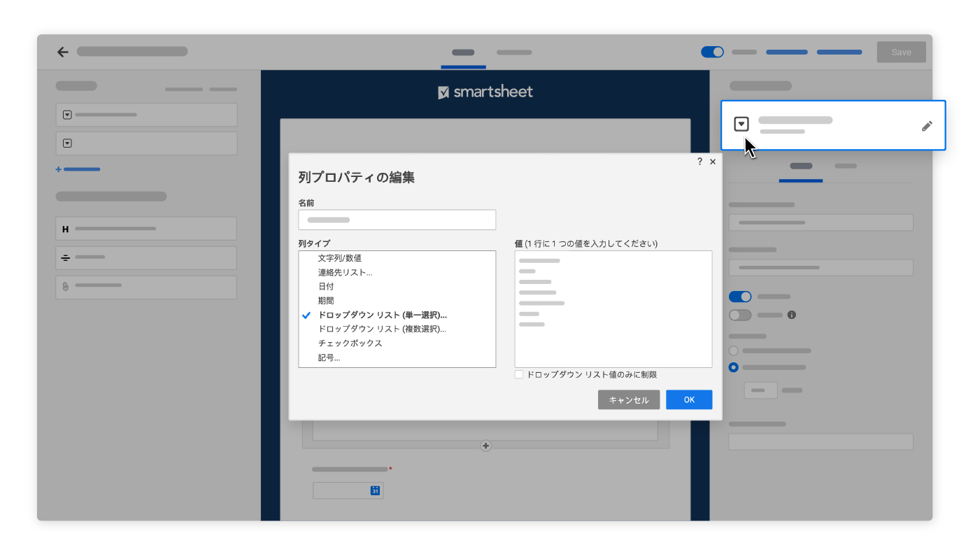980x554 pixels.
Task: Check ドロップダウン リスト値のみに制限
Action: click(518, 374)
